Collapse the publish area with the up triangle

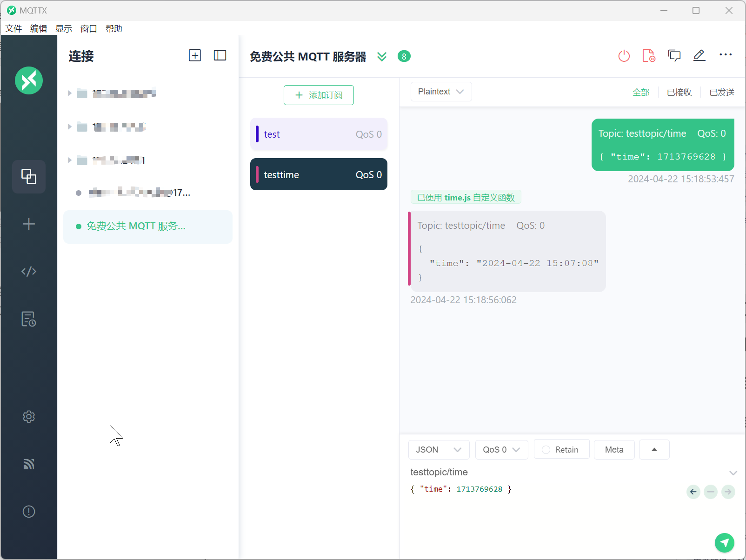click(654, 450)
